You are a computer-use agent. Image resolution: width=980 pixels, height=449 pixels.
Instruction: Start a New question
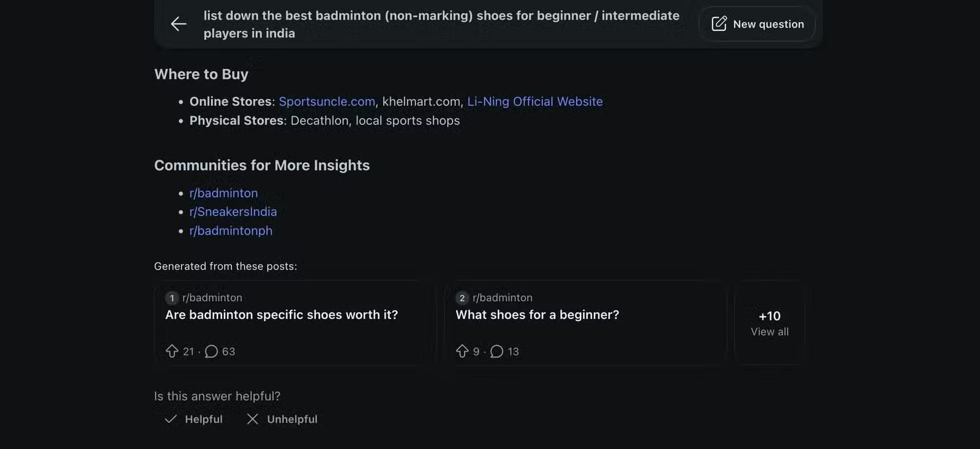tap(757, 24)
